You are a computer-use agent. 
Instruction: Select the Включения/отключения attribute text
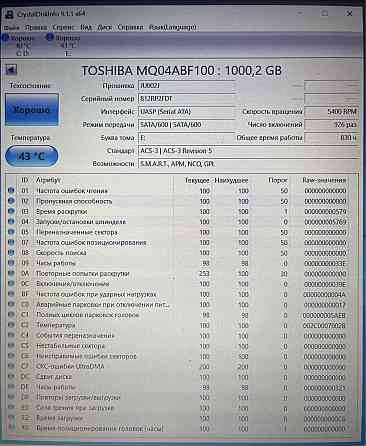click(x=73, y=284)
